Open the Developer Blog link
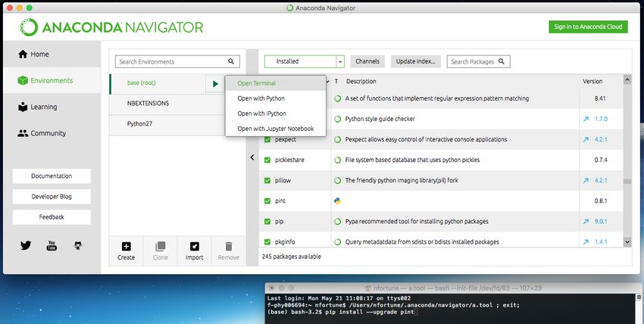Screen dimensions: 644x324 click(52, 197)
